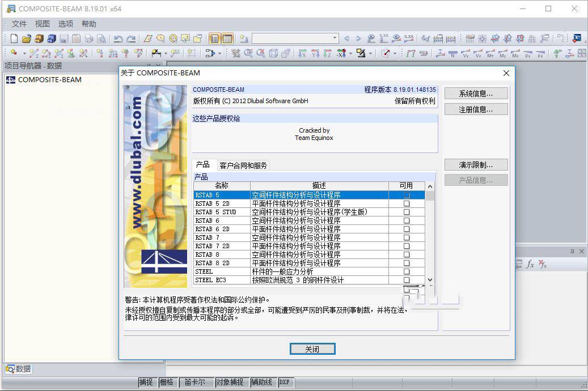Click the 系统信息... button
This screenshot has width=588, height=391.
click(x=476, y=93)
